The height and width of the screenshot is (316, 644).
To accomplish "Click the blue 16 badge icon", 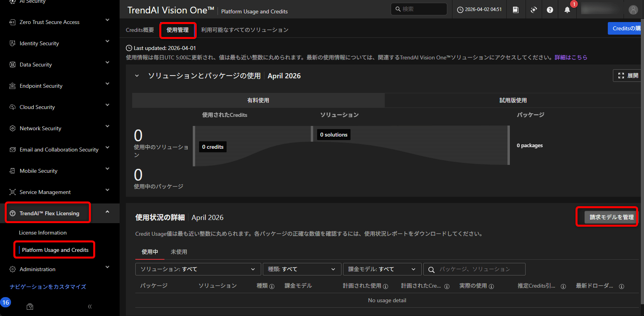I will pos(6,302).
